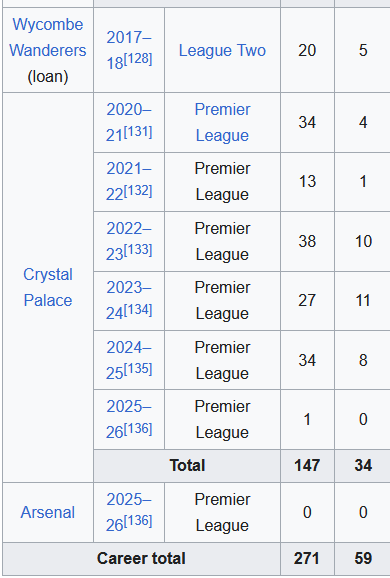
Task: Follow the blue Premier League link
Action: (222, 122)
